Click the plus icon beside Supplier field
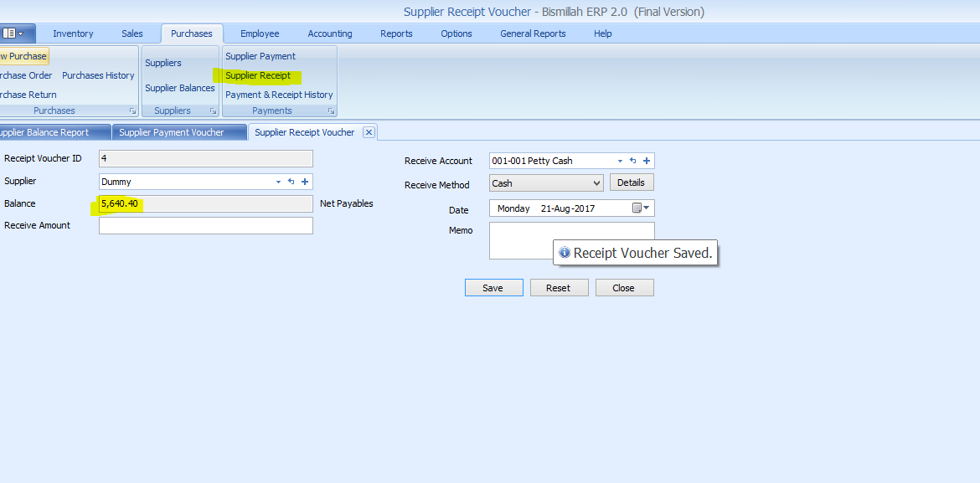 [x=305, y=182]
